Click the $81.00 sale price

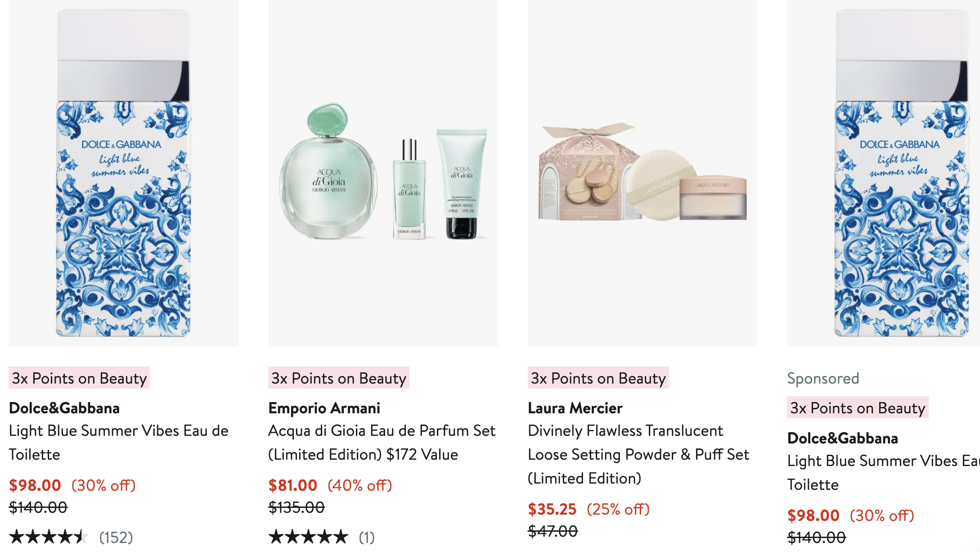coord(293,485)
